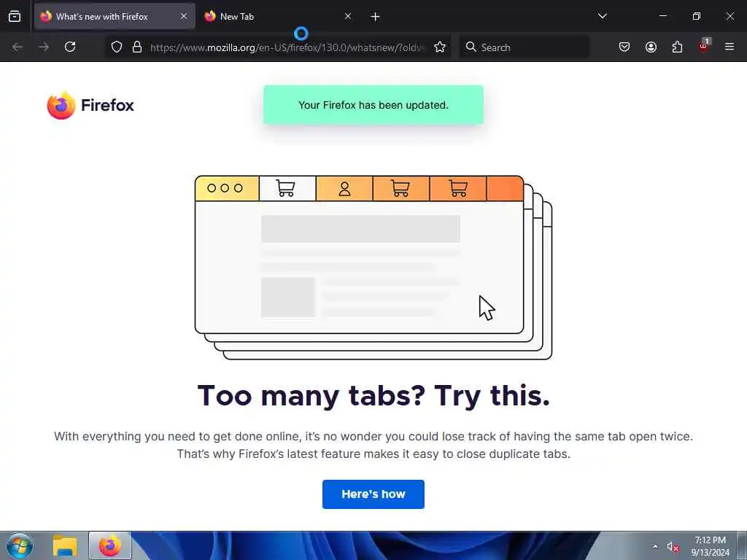Click the tabs illustration image

pos(373,268)
